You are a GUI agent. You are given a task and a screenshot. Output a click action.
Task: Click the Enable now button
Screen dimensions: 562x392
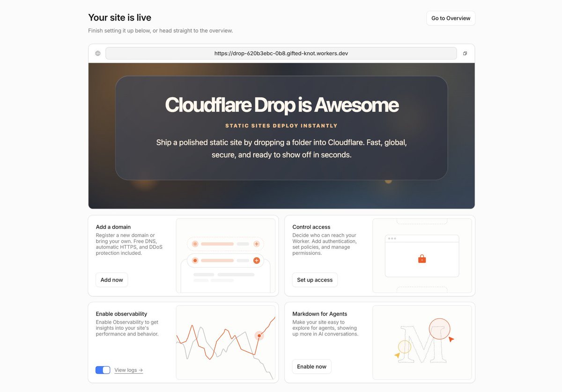coord(311,367)
